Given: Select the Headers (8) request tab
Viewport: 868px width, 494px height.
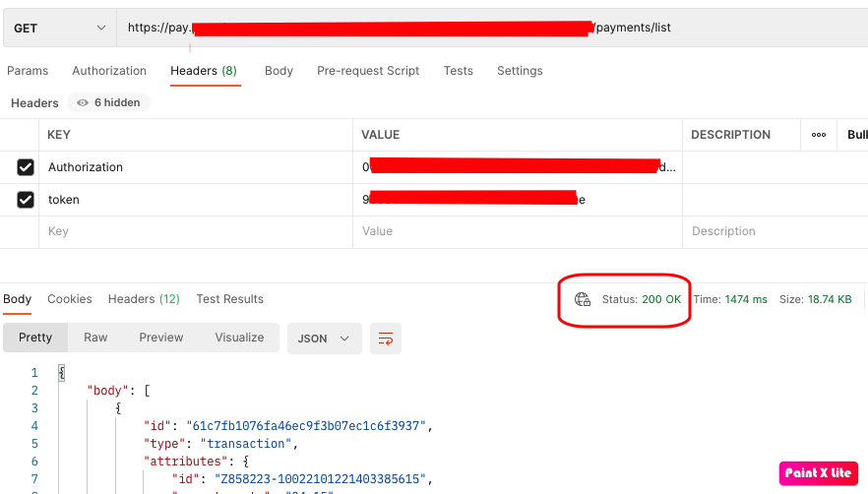Looking at the screenshot, I should pyautogui.click(x=204, y=71).
